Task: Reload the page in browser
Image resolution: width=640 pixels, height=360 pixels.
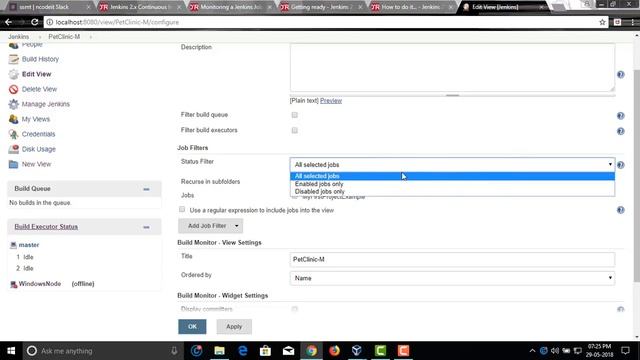Action: click(35, 22)
